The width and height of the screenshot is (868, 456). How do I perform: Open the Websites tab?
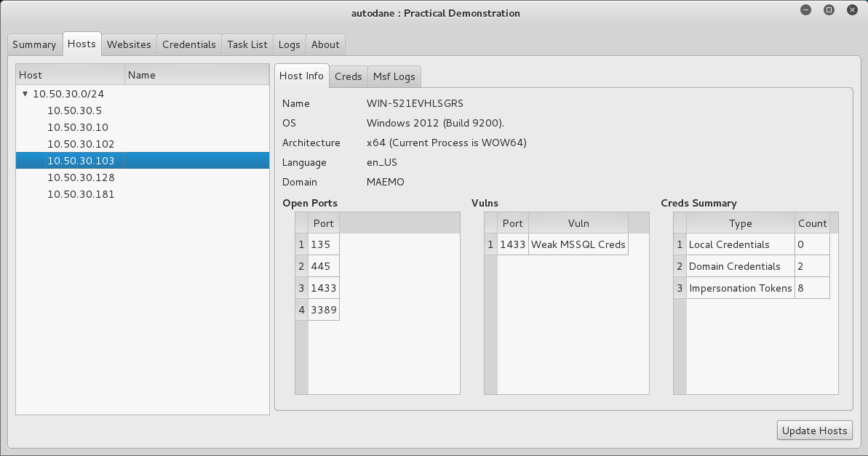129,44
